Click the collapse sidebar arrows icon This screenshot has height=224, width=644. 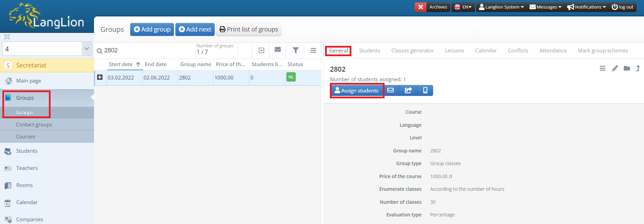pos(7,37)
